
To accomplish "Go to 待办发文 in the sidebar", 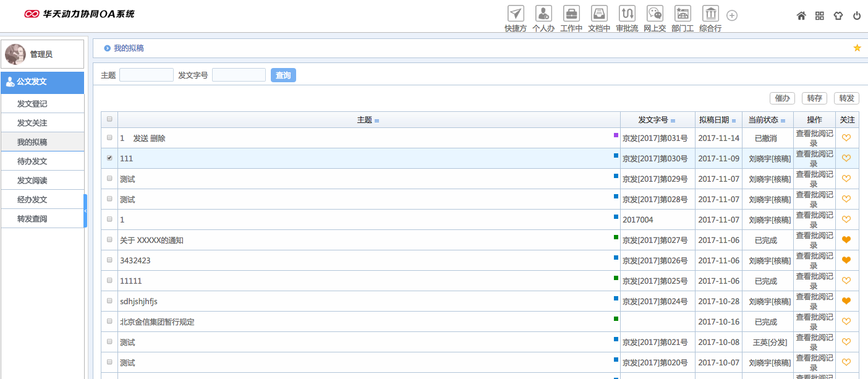I will (x=32, y=161).
